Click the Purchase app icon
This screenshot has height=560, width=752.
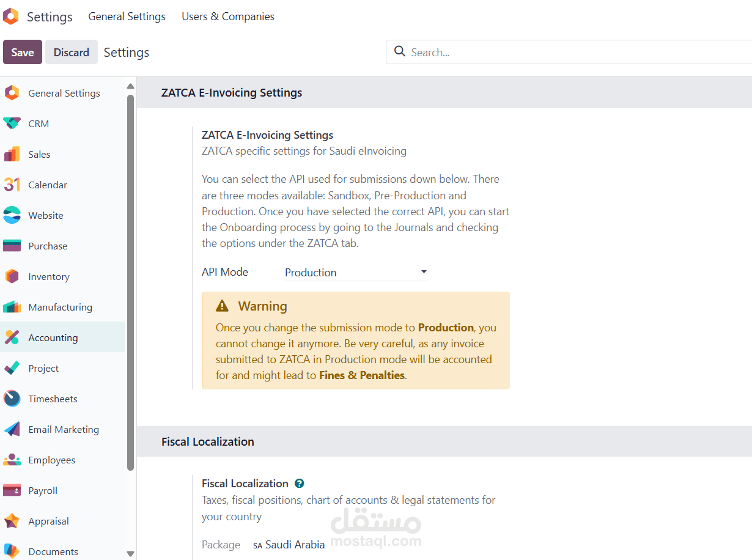point(12,246)
